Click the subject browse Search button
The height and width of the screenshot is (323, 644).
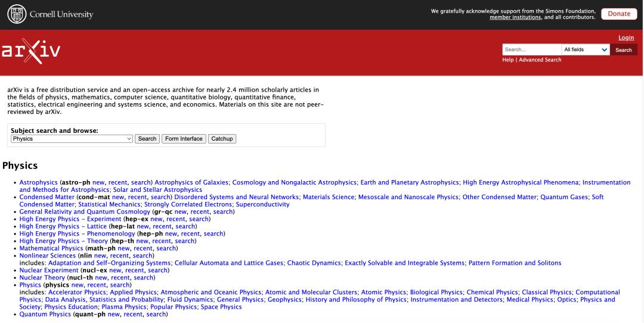(x=147, y=139)
